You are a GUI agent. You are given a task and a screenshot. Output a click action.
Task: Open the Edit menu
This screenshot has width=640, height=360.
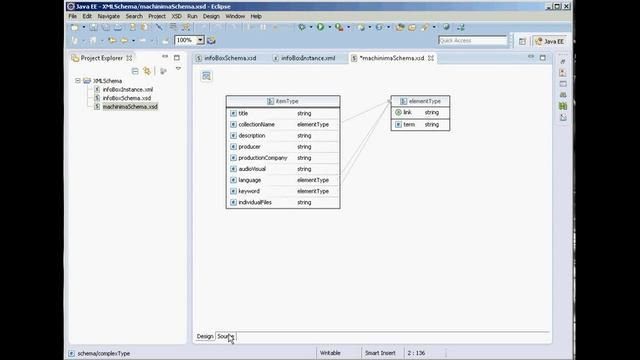87,16
